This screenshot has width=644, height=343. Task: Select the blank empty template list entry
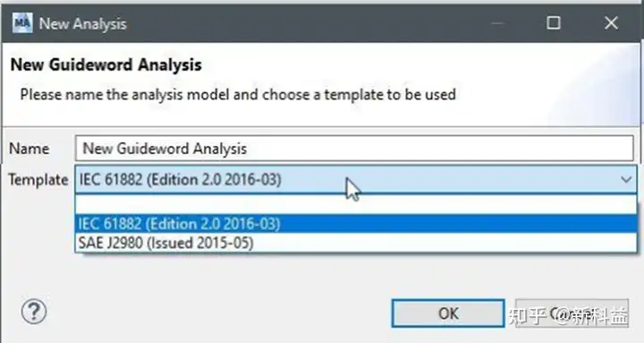point(356,205)
